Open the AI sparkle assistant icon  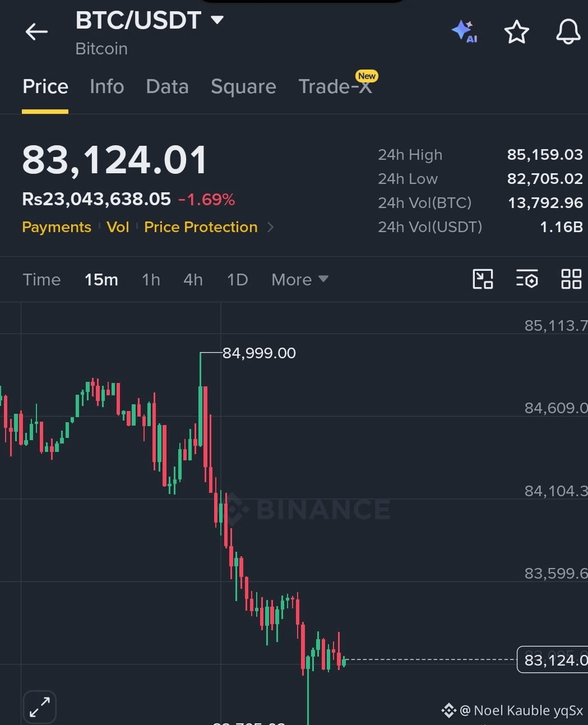point(465,31)
